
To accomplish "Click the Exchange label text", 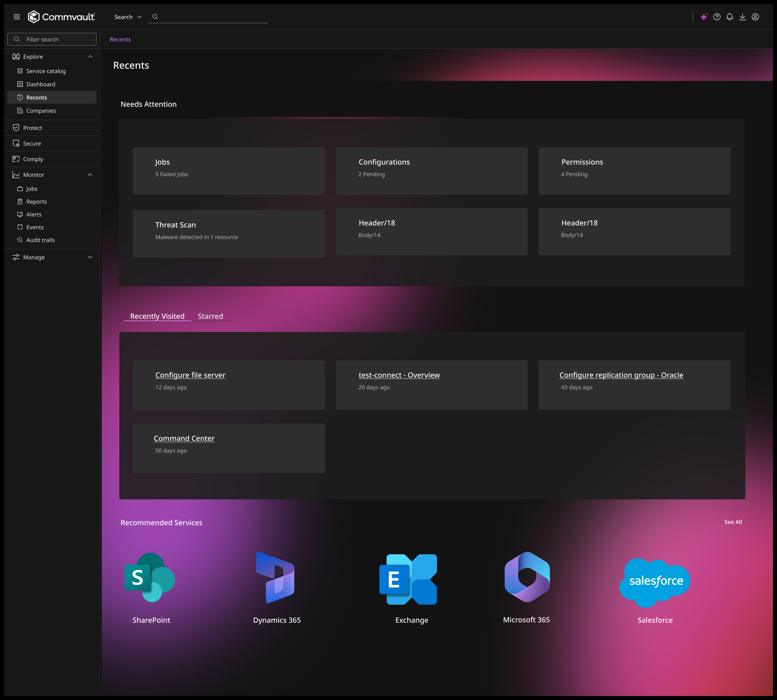I will (x=412, y=620).
